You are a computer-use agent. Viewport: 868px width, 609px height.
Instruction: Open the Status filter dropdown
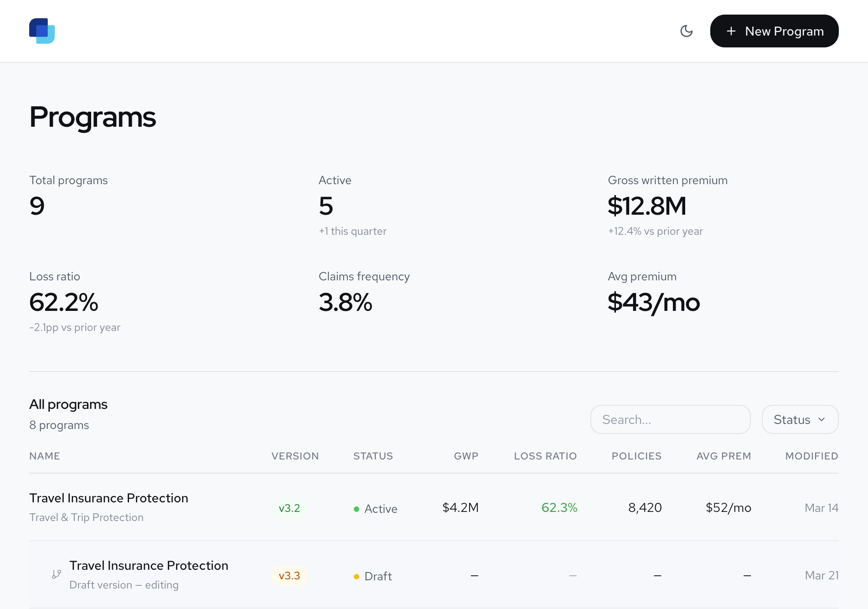click(x=800, y=419)
